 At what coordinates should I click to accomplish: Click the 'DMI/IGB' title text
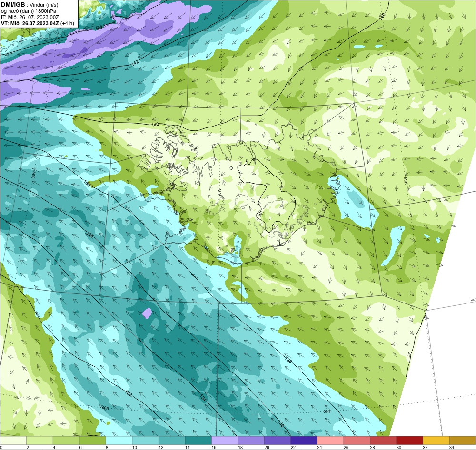point(13,5)
